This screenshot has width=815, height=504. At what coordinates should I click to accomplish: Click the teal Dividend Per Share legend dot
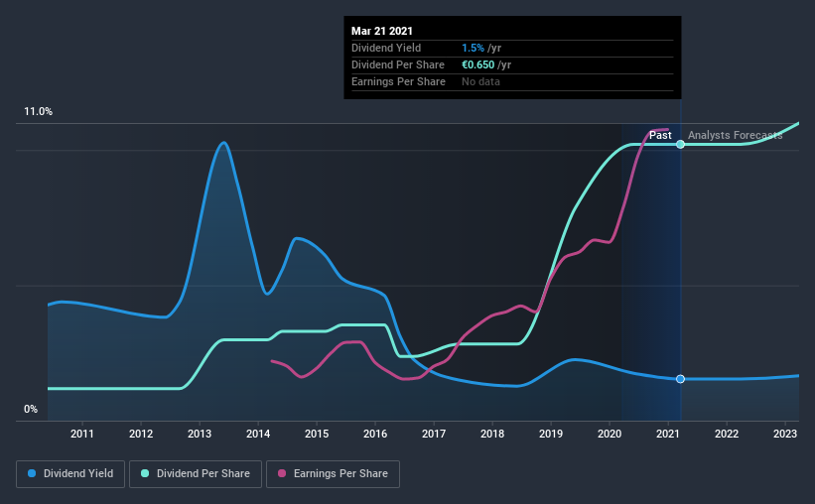coord(145,473)
